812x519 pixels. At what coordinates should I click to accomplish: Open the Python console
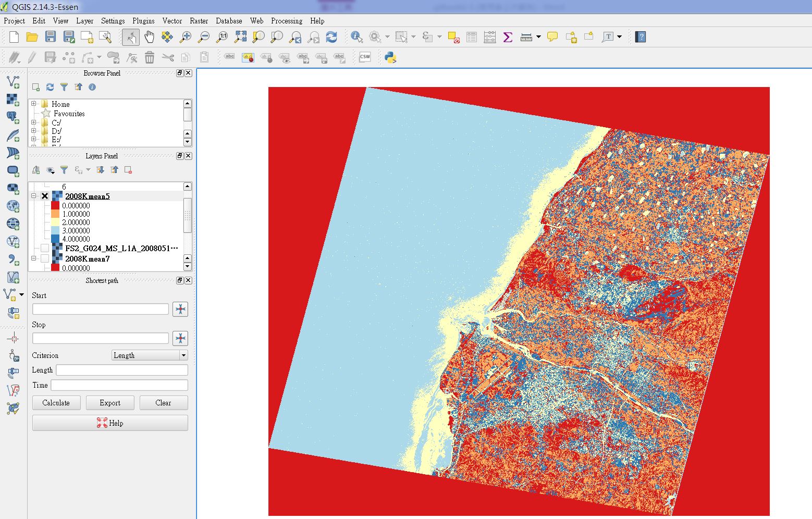pyautogui.click(x=390, y=57)
